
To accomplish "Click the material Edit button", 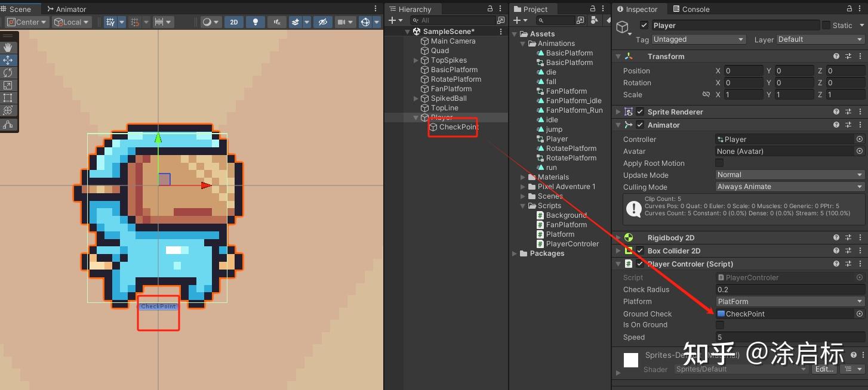I will coord(824,369).
